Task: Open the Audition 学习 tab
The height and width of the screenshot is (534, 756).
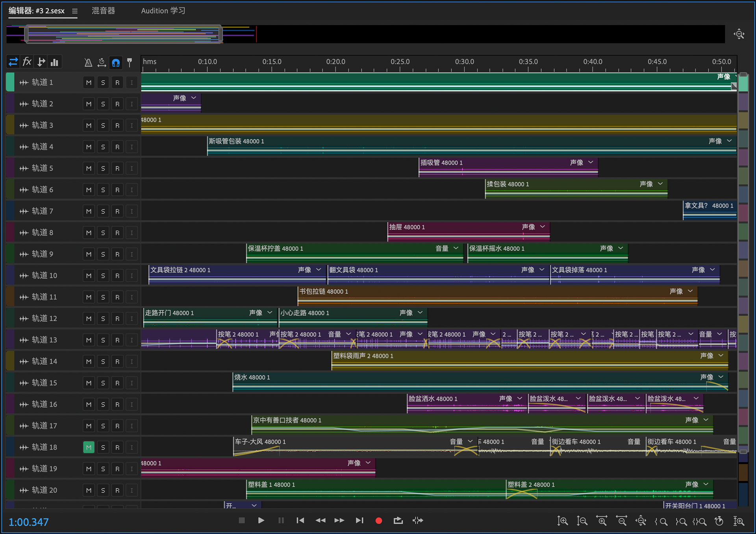Action: (163, 11)
